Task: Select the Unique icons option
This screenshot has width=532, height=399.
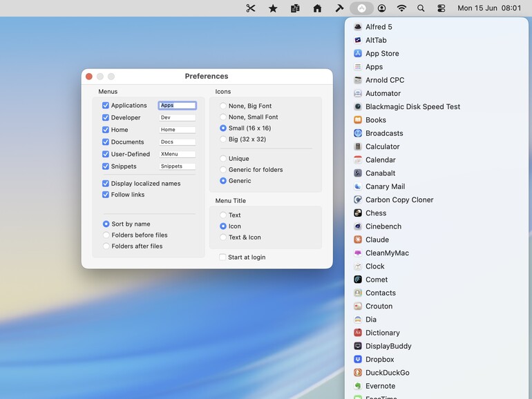Action: click(x=223, y=158)
